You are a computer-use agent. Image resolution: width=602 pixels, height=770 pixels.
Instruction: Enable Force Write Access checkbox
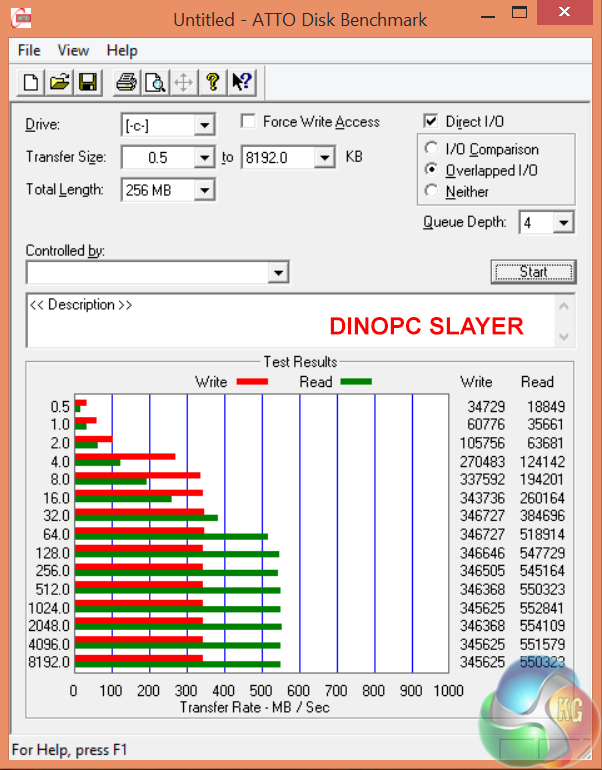(x=248, y=121)
